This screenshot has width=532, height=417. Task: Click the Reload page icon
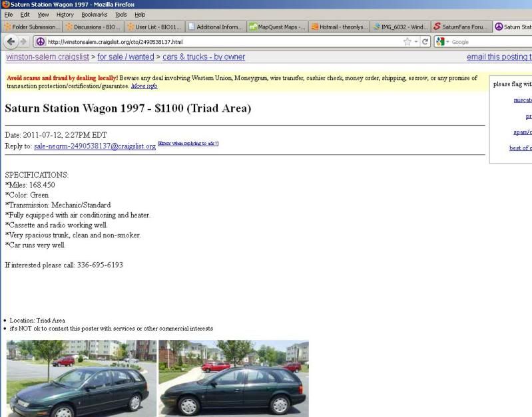pos(425,42)
